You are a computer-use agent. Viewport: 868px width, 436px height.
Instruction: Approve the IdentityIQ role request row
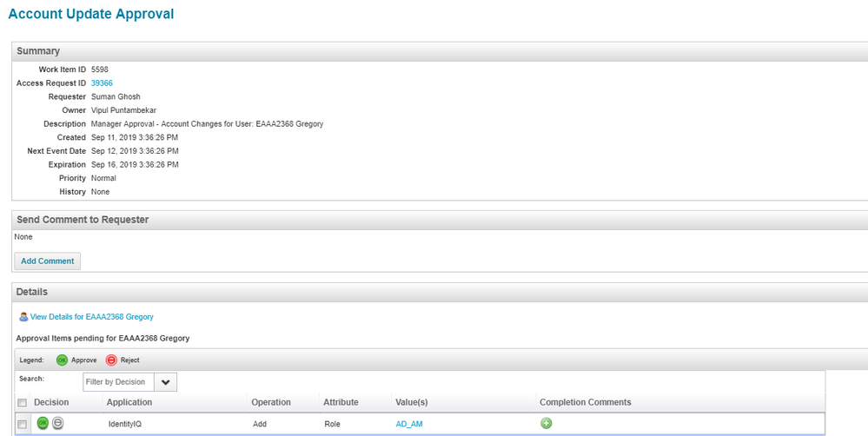pos(43,423)
